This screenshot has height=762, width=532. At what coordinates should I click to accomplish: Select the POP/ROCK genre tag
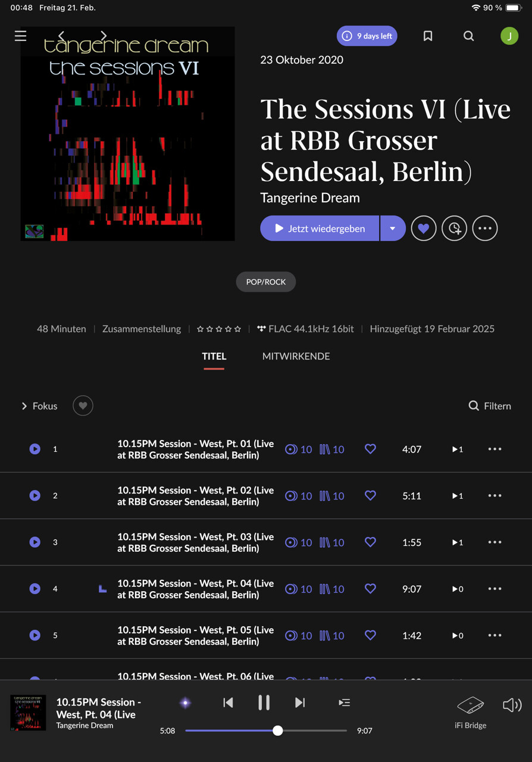266,282
